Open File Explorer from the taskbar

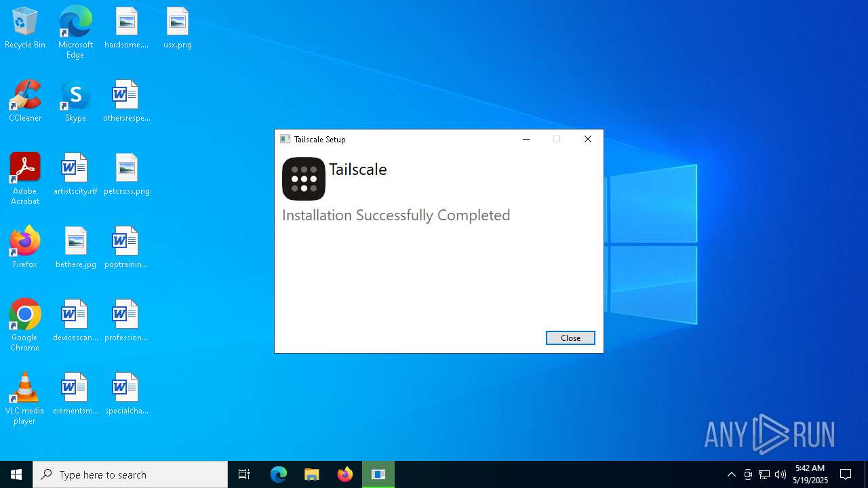[x=312, y=474]
